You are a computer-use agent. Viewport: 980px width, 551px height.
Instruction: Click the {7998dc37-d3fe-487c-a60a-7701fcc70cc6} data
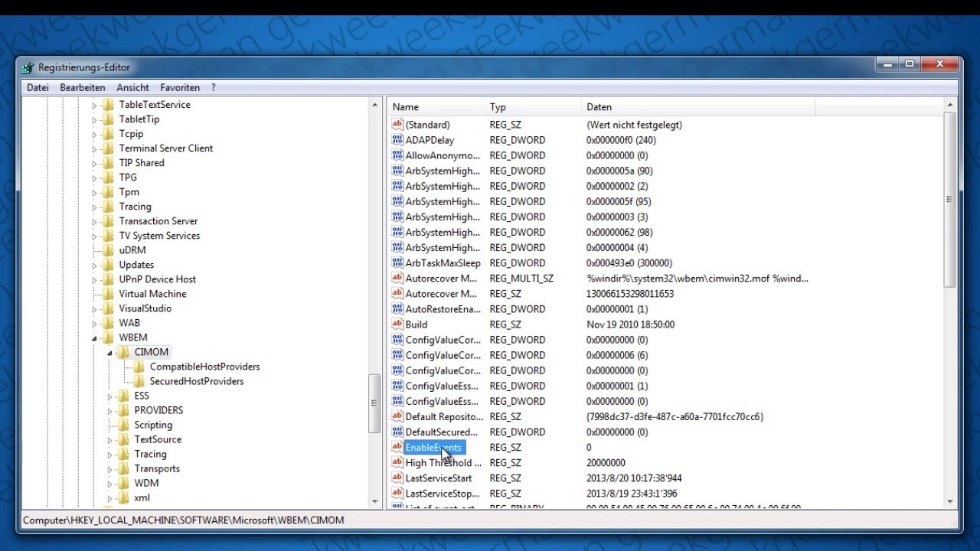pos(675,417)
